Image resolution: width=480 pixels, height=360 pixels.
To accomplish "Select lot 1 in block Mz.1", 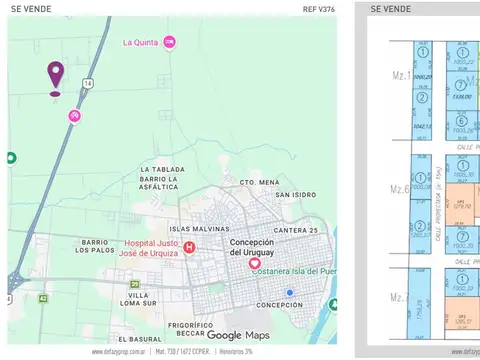I will pyautogui.click(x=423, y=64).
